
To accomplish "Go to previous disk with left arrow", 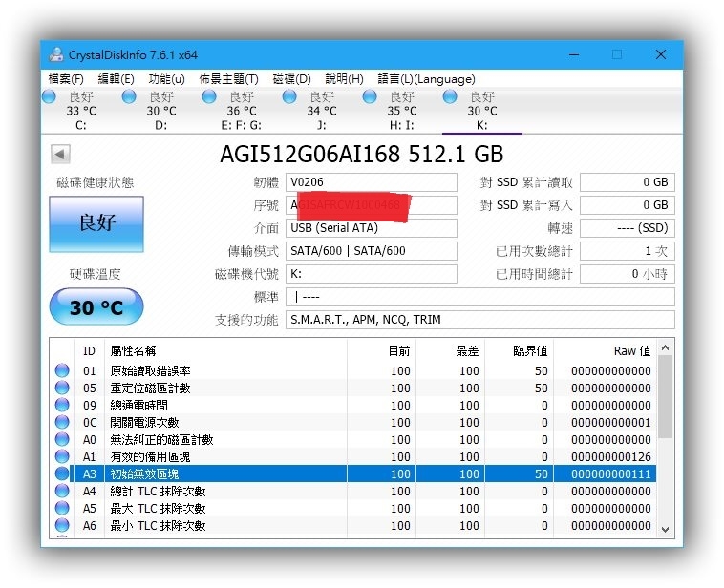I will [x=60, y=154].
